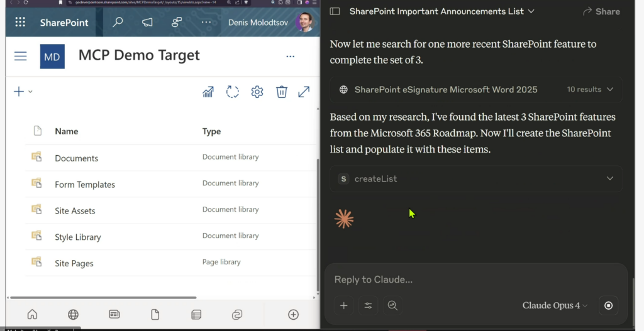Click the library icon beside Site Assets

pyautogui.click(x=36, y=209)
